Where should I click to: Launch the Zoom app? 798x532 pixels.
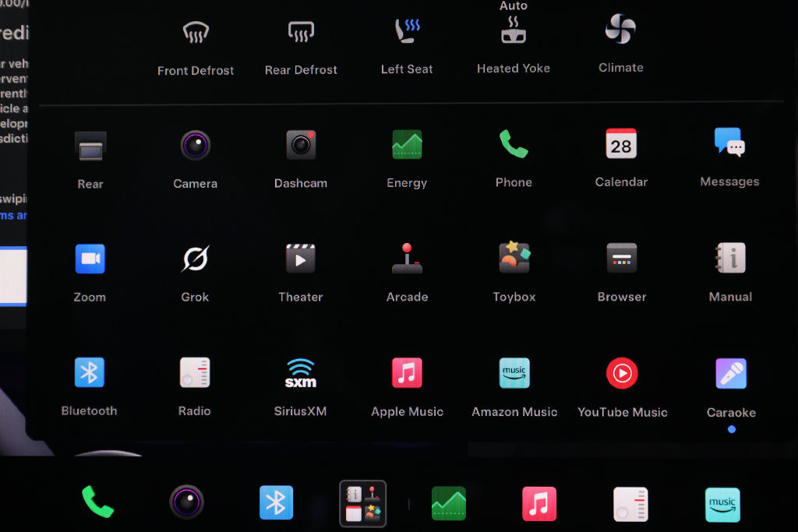[x=90, y=259]
